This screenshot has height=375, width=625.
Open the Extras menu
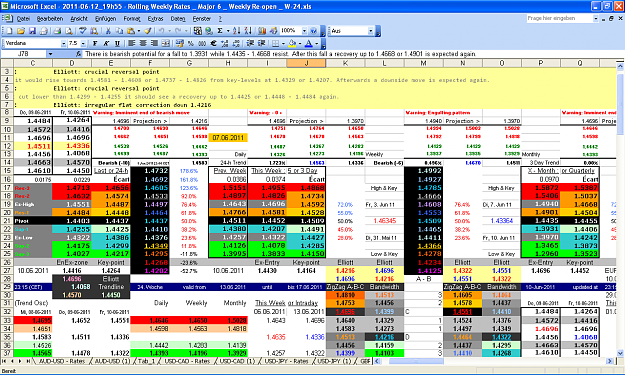point(155,19)
